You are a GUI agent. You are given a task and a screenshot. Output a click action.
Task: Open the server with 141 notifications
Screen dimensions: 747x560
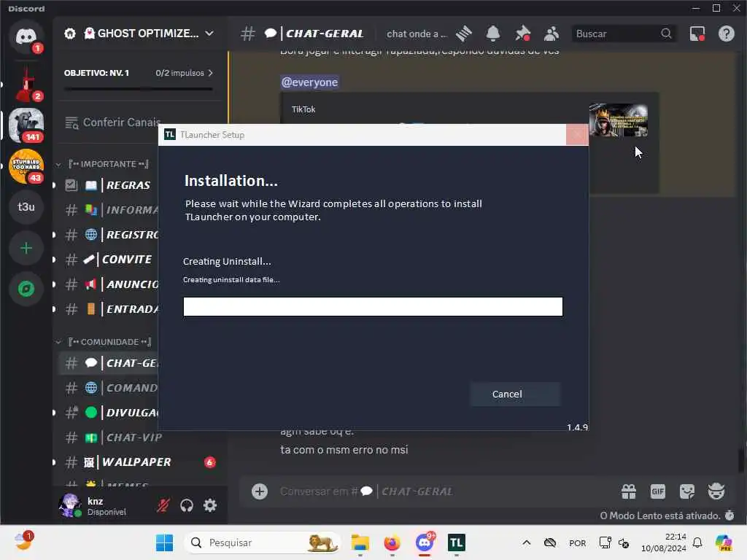(x=26, y=125)
